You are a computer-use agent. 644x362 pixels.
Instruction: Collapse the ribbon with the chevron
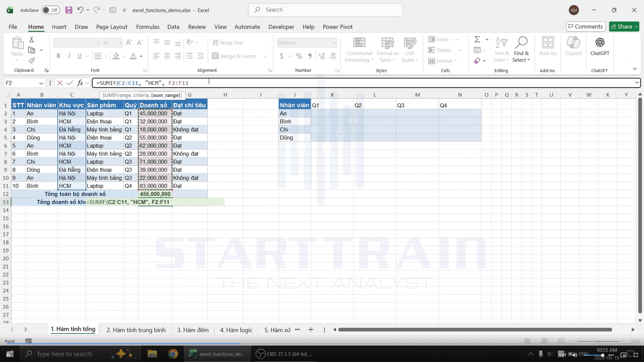coord(635,69)
